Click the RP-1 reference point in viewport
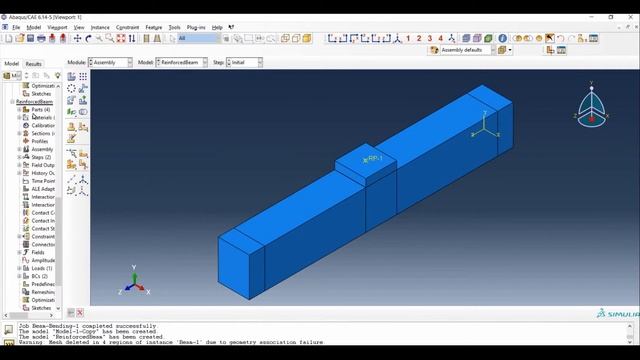This screenshot has width=640, height=360. (x=365, y=160)
